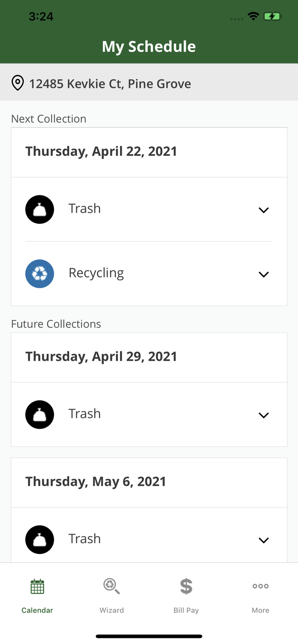Tap the Trash bag icon under April 22
This screenshot has height=644, width=298.
tap(40, 209)
